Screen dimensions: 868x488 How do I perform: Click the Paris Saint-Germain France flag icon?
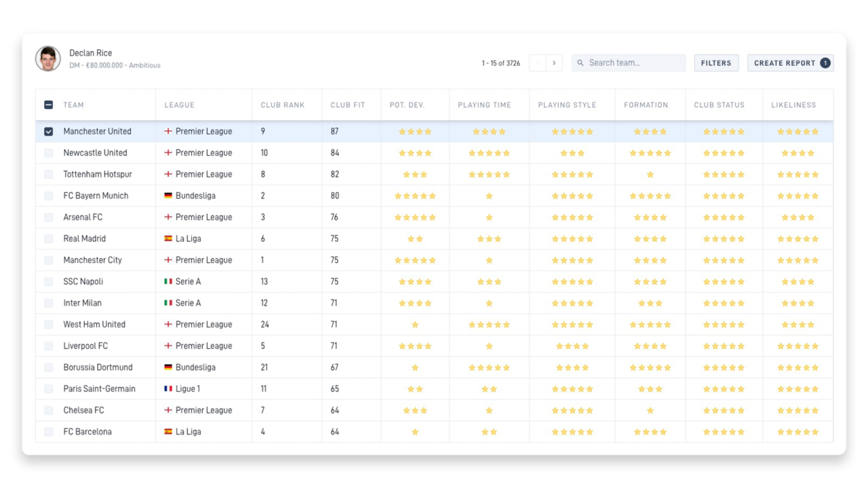pos(168,389)
